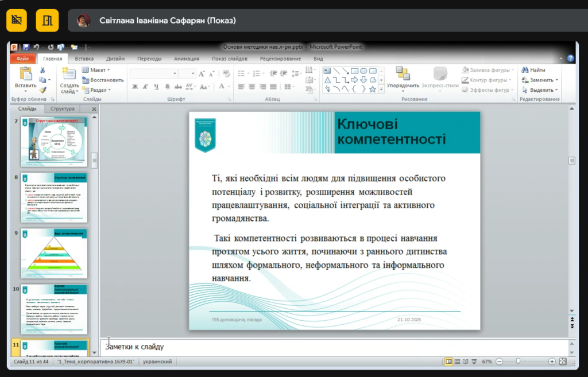Viewport: 588px width, 377px height.
Task: Toggle Italic (К) text formatting
Action: [x=146, y=87]
